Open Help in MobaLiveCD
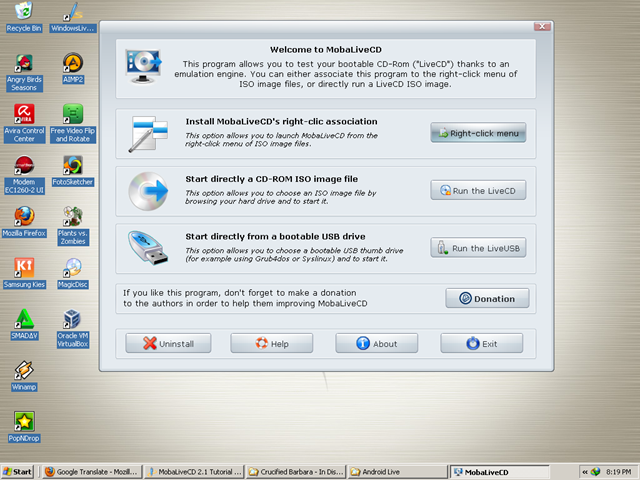Image resolution: width=640 pixels, height=480 pixels. click(272, 343)
